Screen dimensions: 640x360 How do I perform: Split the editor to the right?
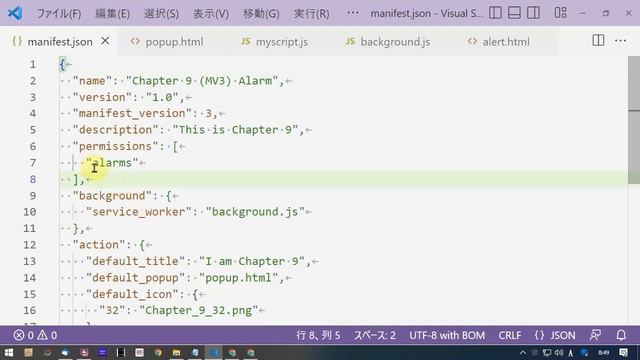click(x=598, y=40)
